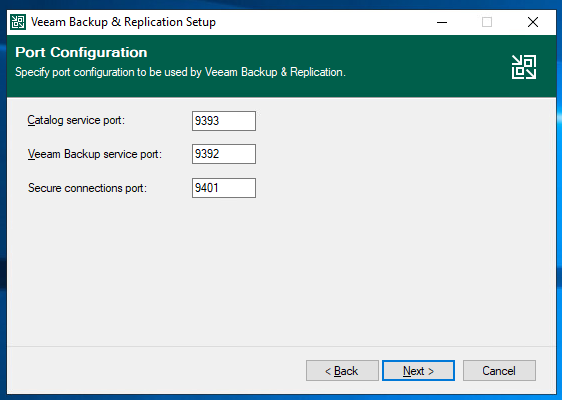Focus the Secure connections port field
The width and height of the screenshot is (562, 400).
pyautogui.click(x=224, y=188)
